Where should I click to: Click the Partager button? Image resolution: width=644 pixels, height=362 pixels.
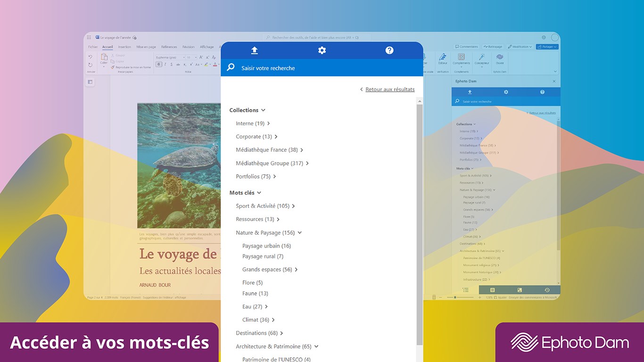pyautogui.click(x=547, y=47)
